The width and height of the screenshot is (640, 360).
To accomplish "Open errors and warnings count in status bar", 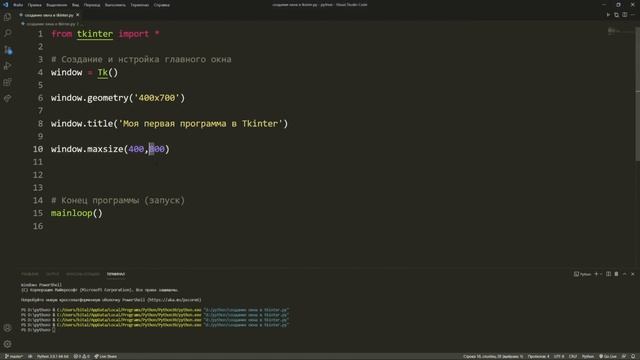I will [x=81, y=356].
